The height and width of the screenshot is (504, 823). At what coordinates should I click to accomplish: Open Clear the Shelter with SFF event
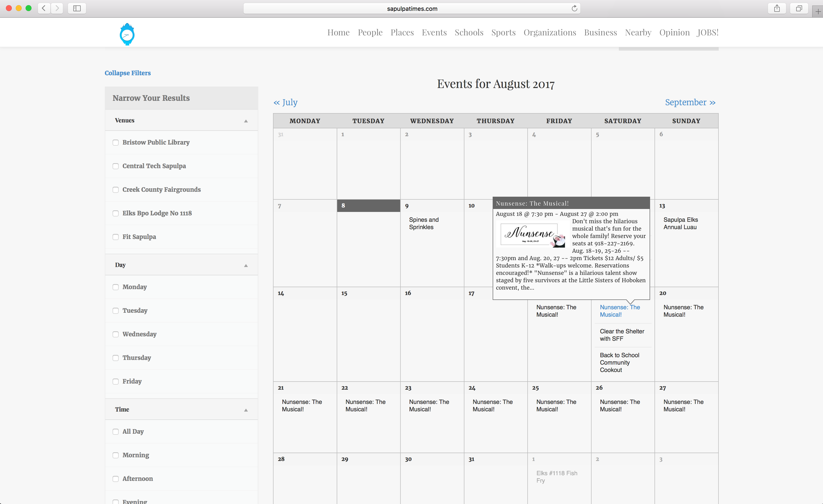[x=622, y=335]
